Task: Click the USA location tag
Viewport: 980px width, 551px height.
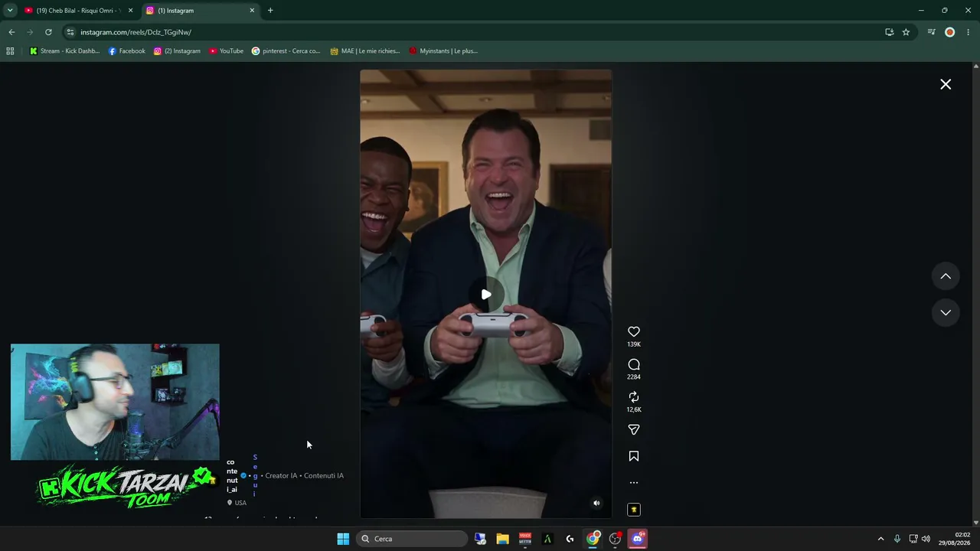Action: click(237, 503)
